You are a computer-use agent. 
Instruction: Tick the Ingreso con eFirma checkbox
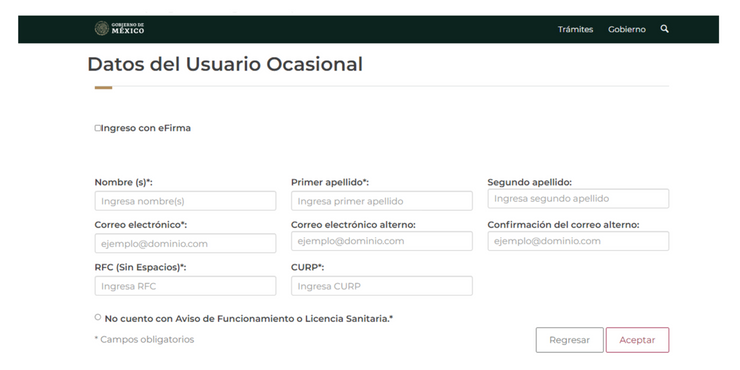coord(98,128)
